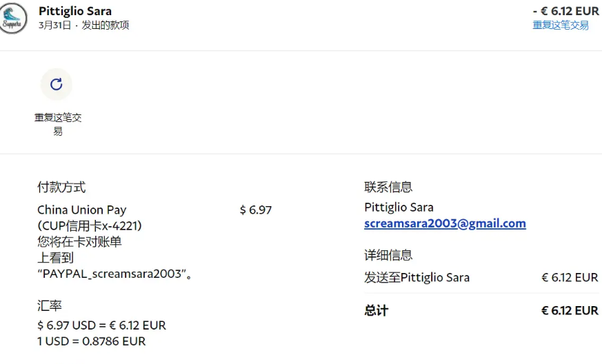Image resolution: width=602 pixels, height=364 pixels.
Task: Click the 汇率 exchange rate heading
Action: 50,305
